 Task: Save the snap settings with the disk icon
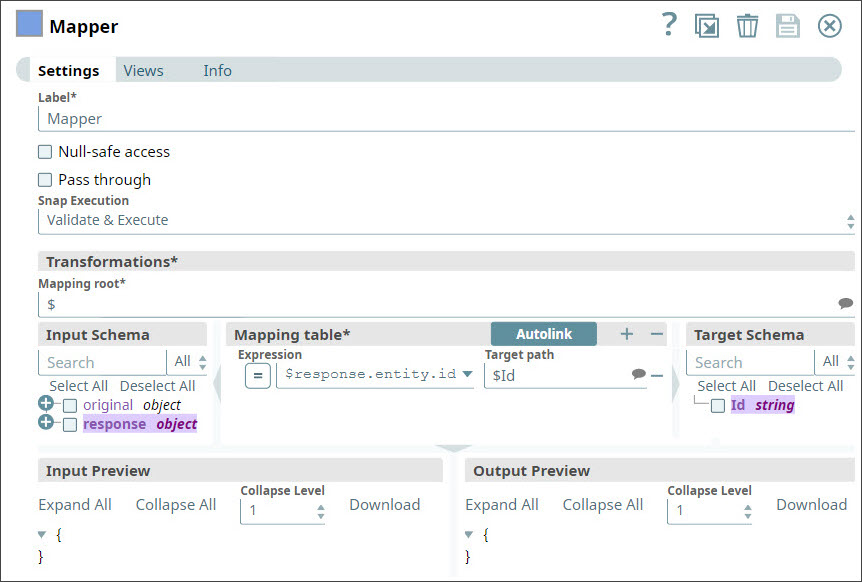pos(787,25)
